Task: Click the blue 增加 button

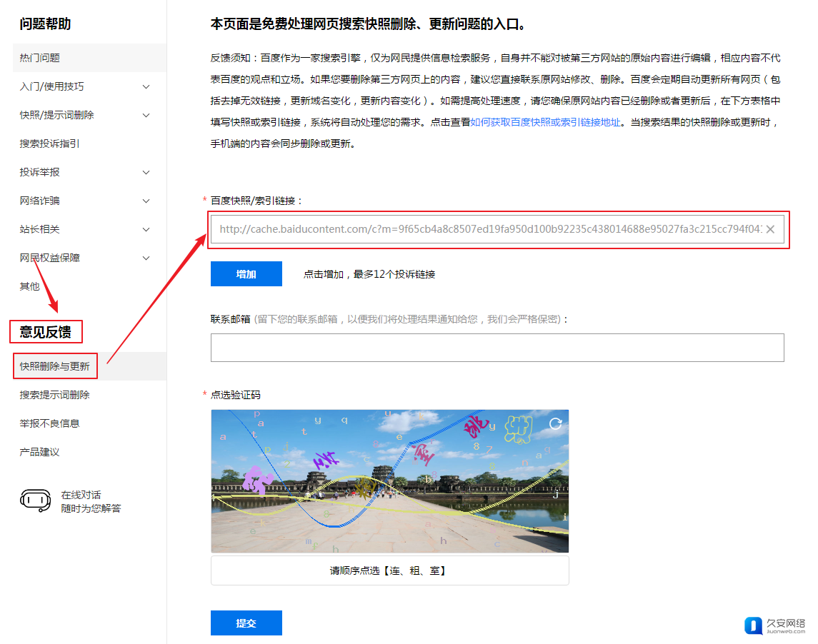Action: 246,273
